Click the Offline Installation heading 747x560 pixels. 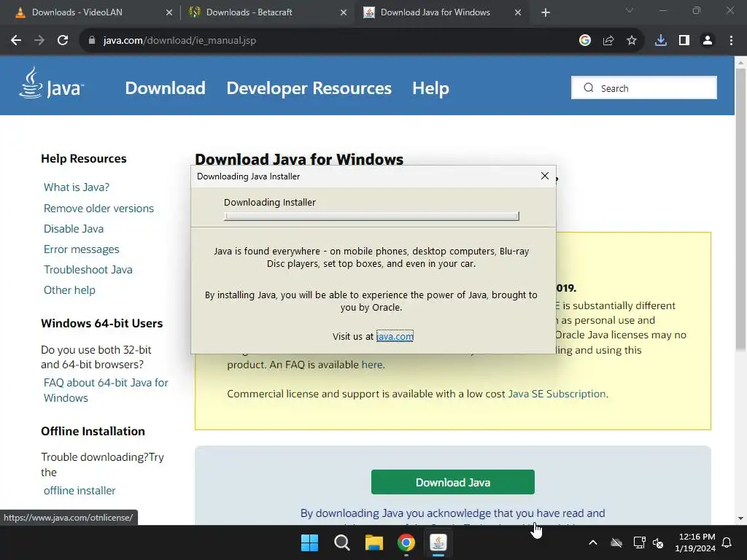(93, 432)
